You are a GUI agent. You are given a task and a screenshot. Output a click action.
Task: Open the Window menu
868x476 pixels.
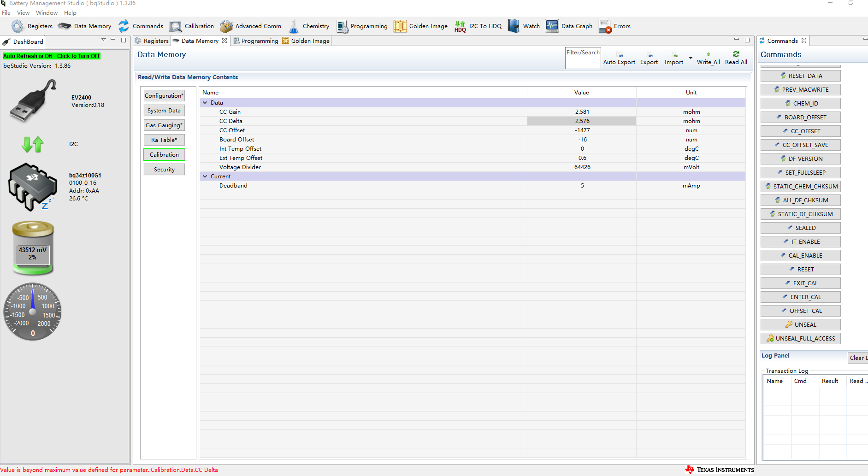47,13
